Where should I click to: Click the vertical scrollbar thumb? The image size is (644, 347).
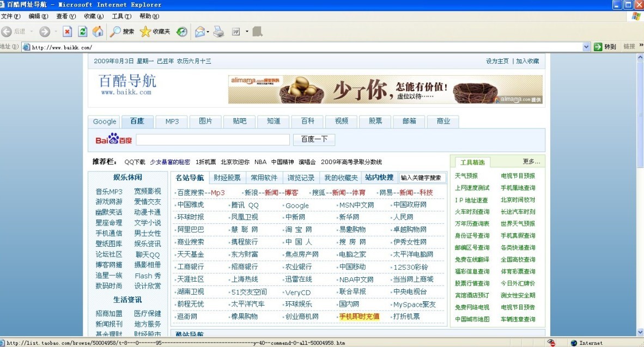(x=640, y=115)
